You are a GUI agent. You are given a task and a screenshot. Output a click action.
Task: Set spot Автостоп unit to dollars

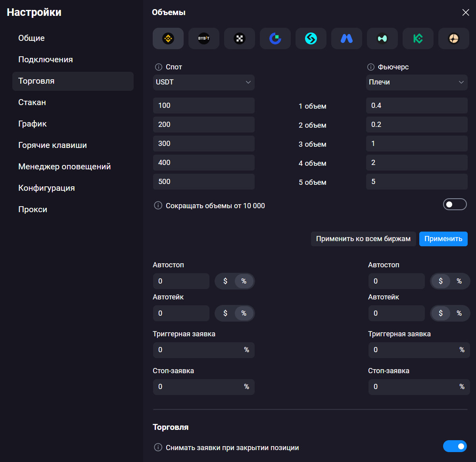(225, 281)
